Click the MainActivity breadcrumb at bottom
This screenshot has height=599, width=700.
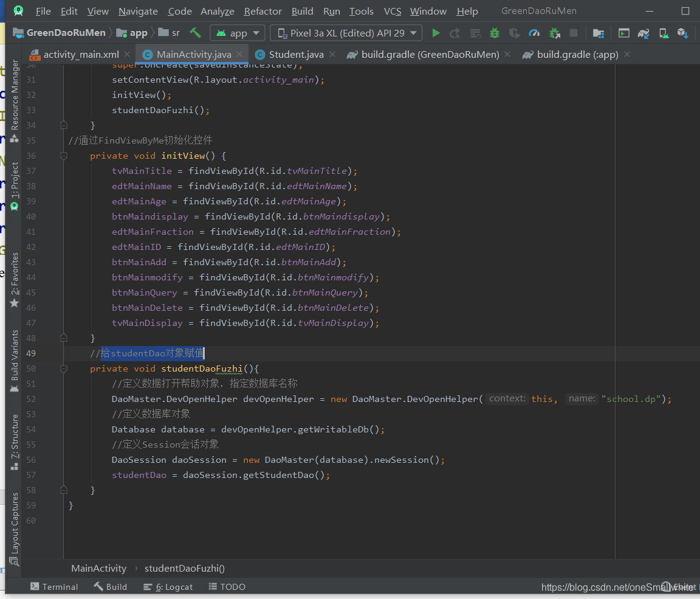pos(98,568)
